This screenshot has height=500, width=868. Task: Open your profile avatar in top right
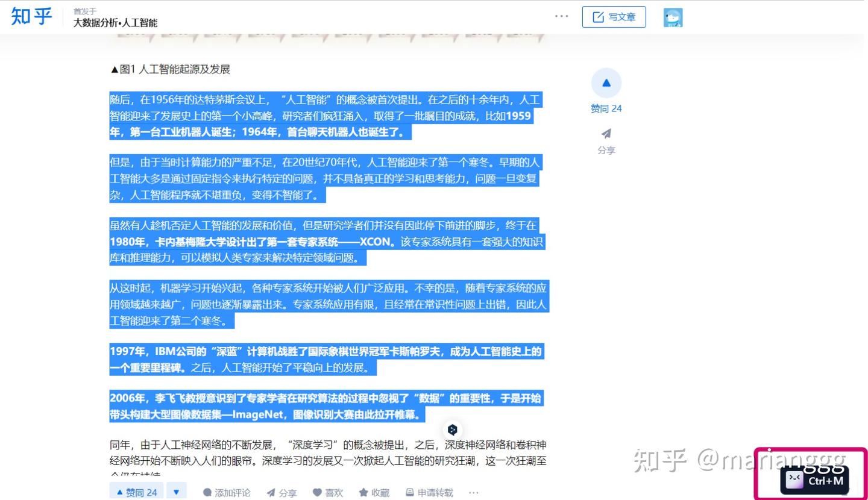(673, 17)
